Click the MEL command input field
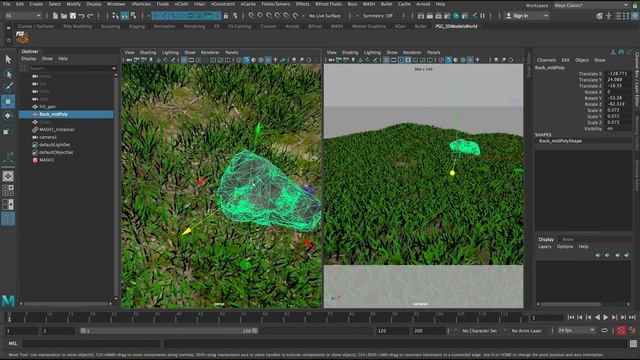This screenshot has height=360, width=640. point(91,344)
